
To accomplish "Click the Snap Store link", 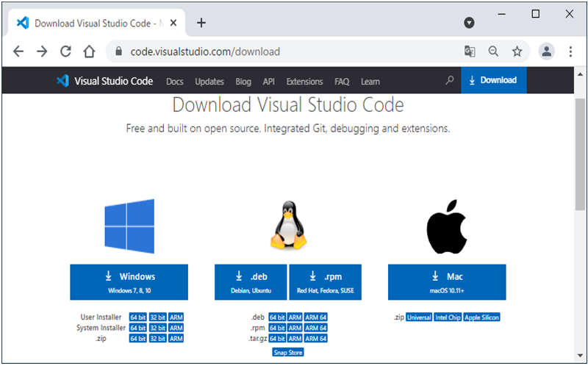I will (x=287, y=353).
